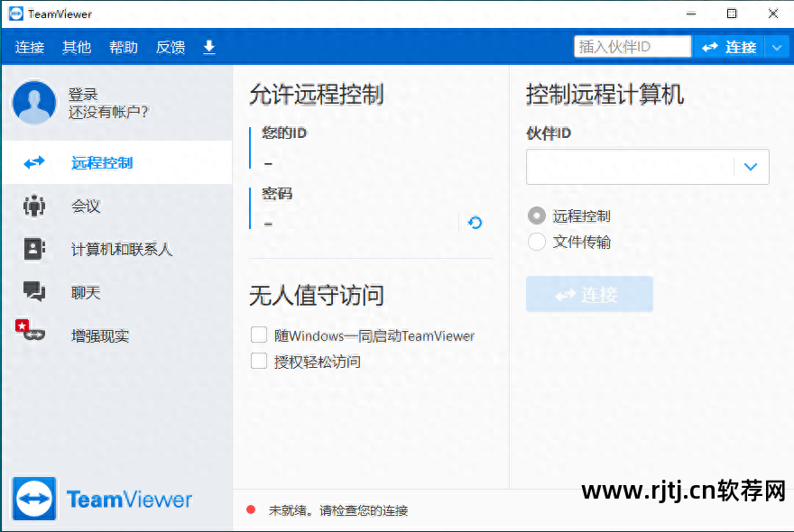Expand the 连接 button dropdown in toolbar

(x=777, y=47)
